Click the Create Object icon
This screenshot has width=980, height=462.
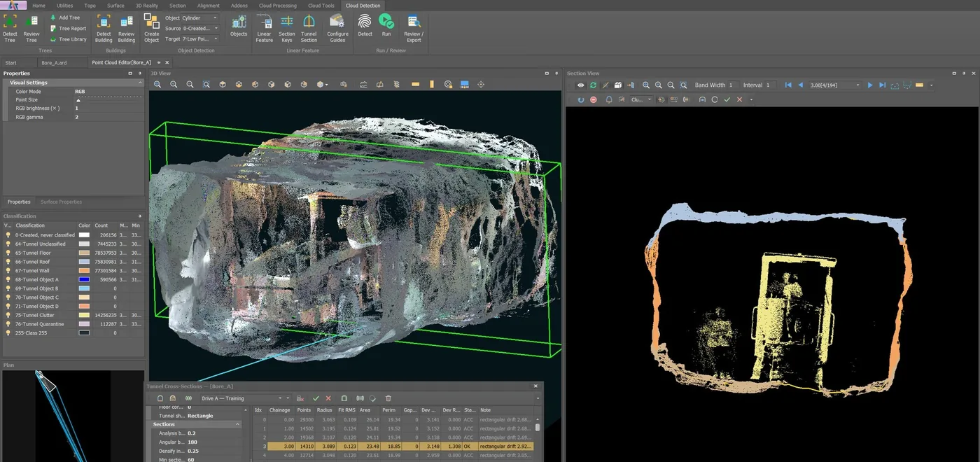pos(151,20)
